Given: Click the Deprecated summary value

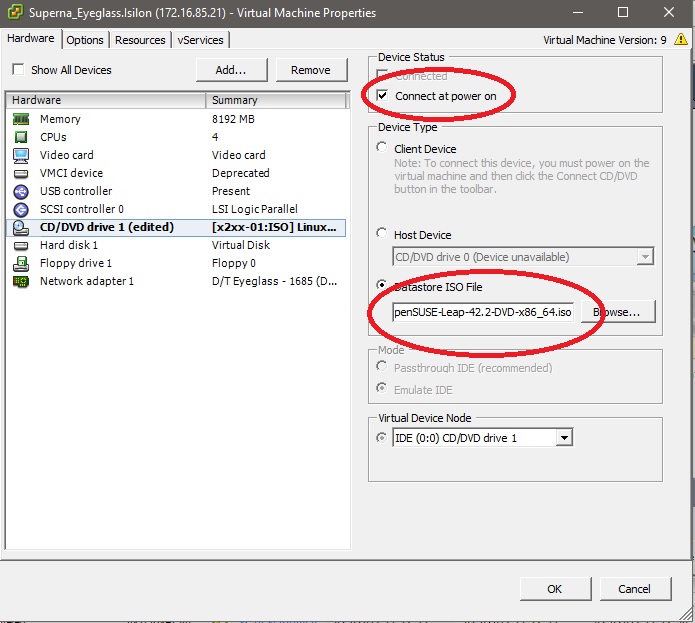Looking at the screenshot, I should point(241,173).
